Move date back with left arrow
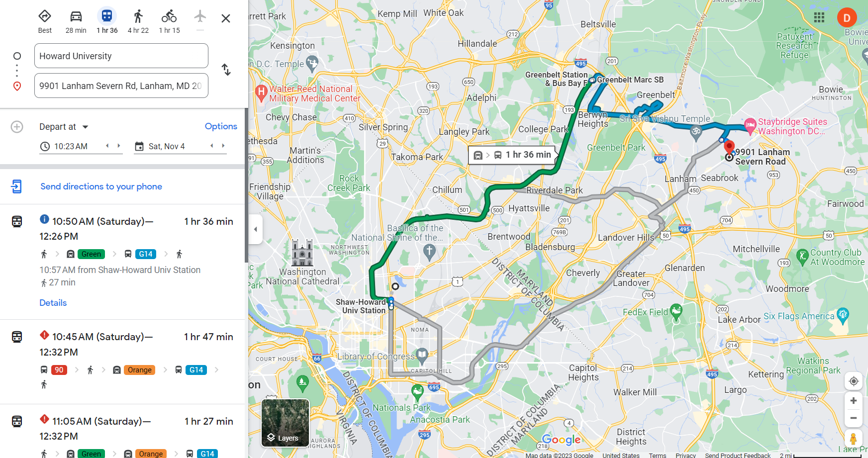Image resolution: width=868 pixels, height=458 pixels. coord(212,146)
